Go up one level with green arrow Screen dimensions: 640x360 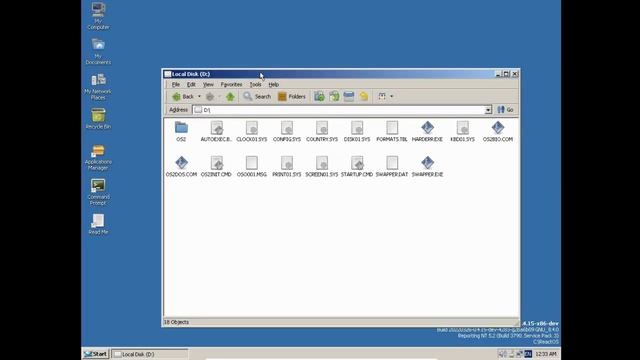[x=230, y=96]
